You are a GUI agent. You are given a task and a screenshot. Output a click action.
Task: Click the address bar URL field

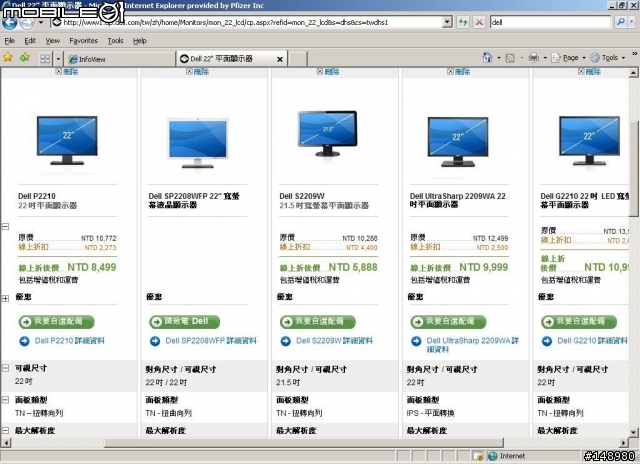click(247, 22)
